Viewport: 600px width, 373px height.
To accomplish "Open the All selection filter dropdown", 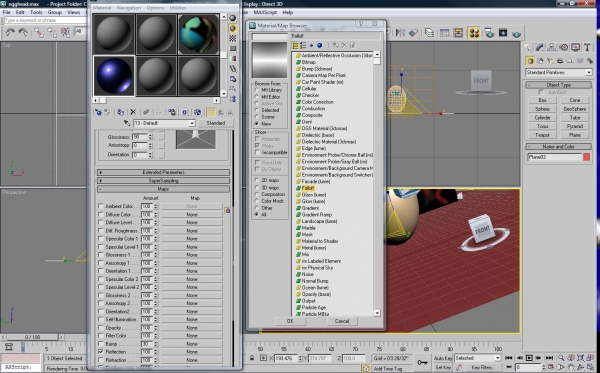I will click(x=81, y=31).
